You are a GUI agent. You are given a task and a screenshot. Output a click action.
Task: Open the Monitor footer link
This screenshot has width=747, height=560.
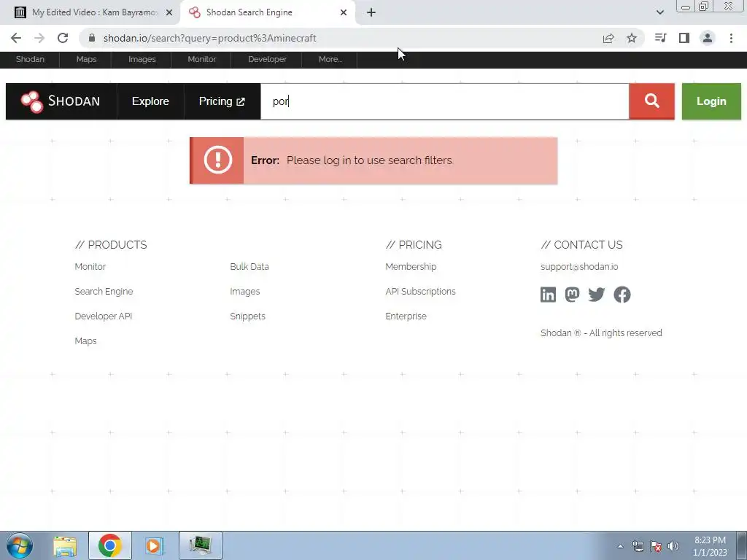90,267
